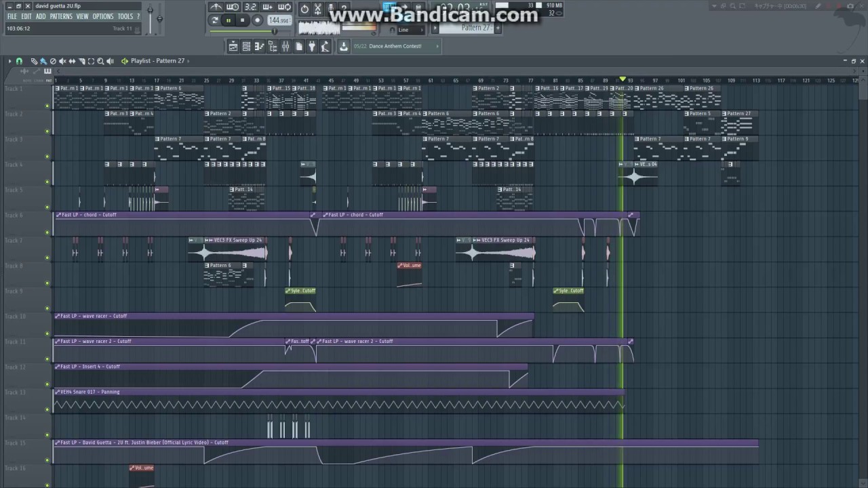Image resolution: width=868 pixels, height=488 pixels.
Task: Click the download content library icon
Action: (344, 46)
